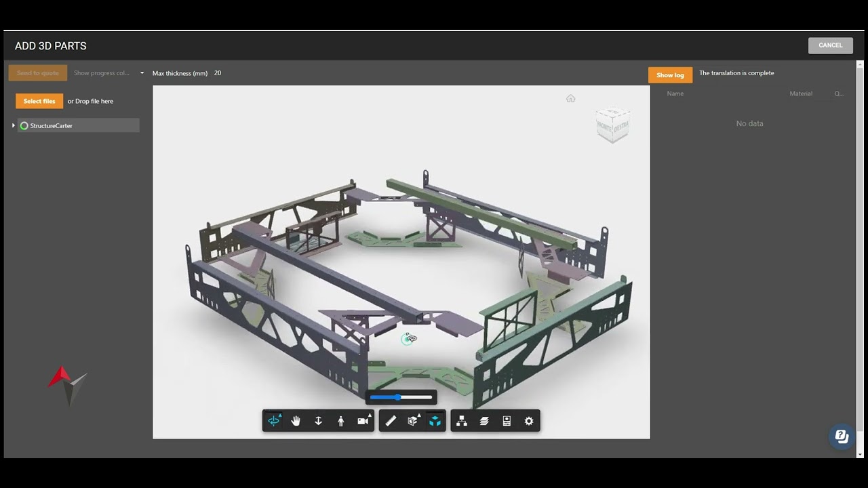This screenshot has height=488, width=868.
Task: Open the Layers manager icon
Action: (484, 421)
